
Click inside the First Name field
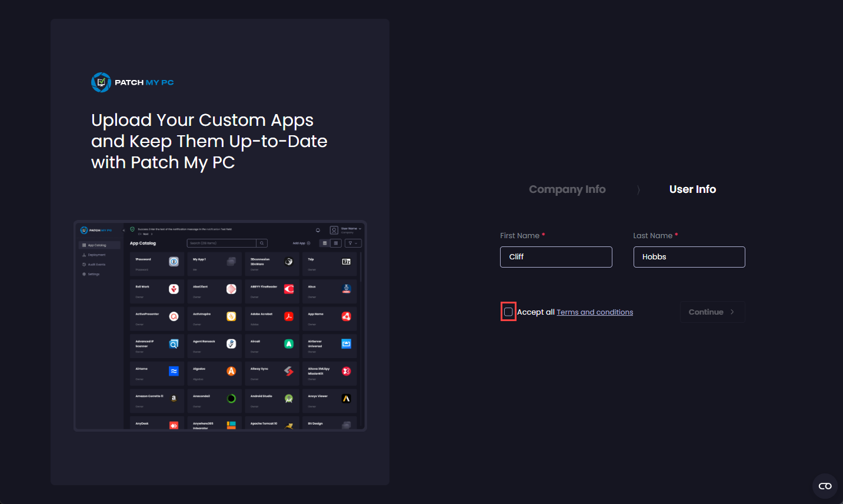click(555, 256)
